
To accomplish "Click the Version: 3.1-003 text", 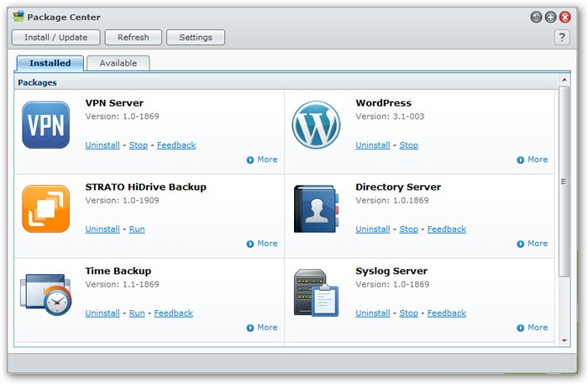I will [x=390, y=117].
